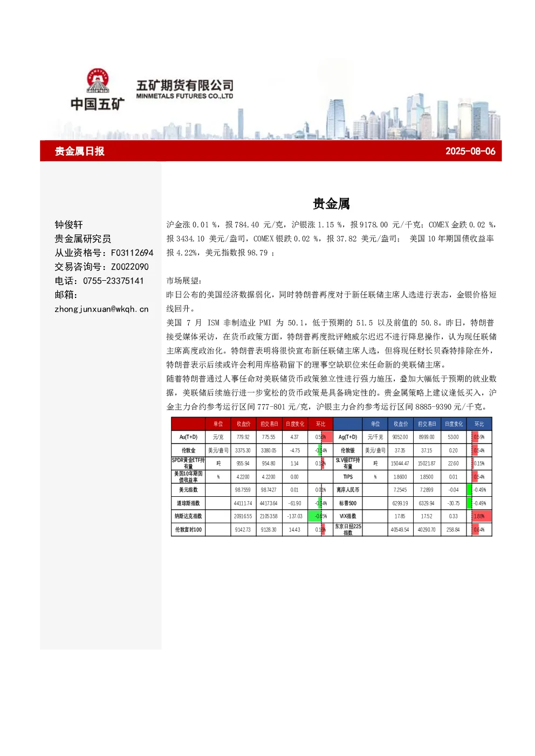Click the 贵金属研究员 title line
The width and height of the screenshot is (535, 756).
pyautogui.click(x=83, y=239)
